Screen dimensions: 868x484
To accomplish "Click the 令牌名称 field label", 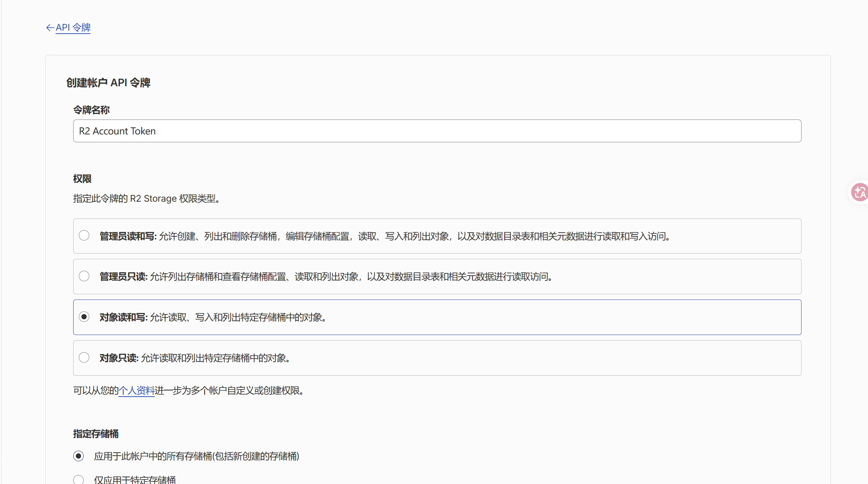I will pyautogui.click(x=92, y=110).
